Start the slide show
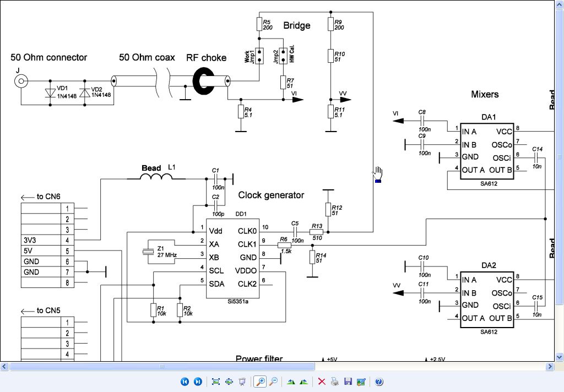Viewport: 564px width, 392px height. [x=242, y=382]
